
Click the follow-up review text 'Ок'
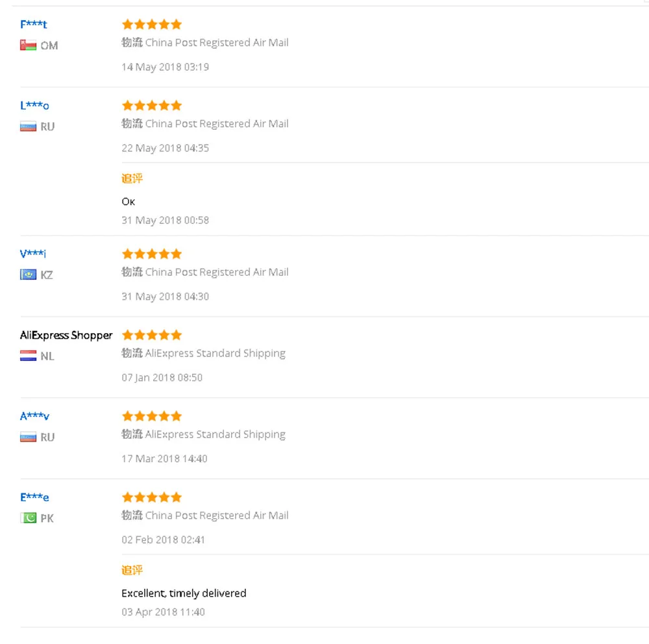(129, 202)
